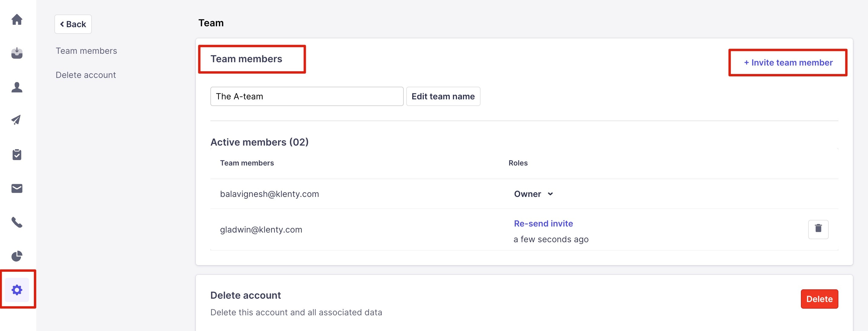This screenshot has height=331, width=868.
Task: Open the Tasks clipboard icon
Action: (x=17, y=155)
